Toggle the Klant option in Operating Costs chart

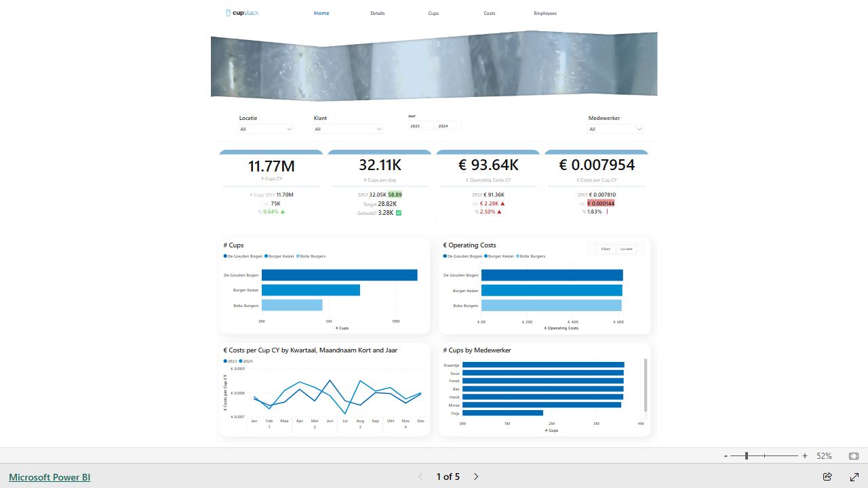606,249
